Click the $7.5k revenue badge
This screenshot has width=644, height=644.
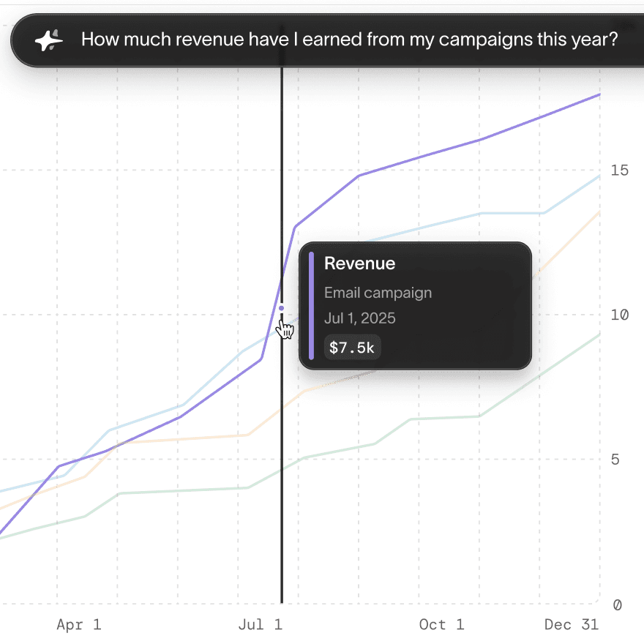(x=352, y=347)
